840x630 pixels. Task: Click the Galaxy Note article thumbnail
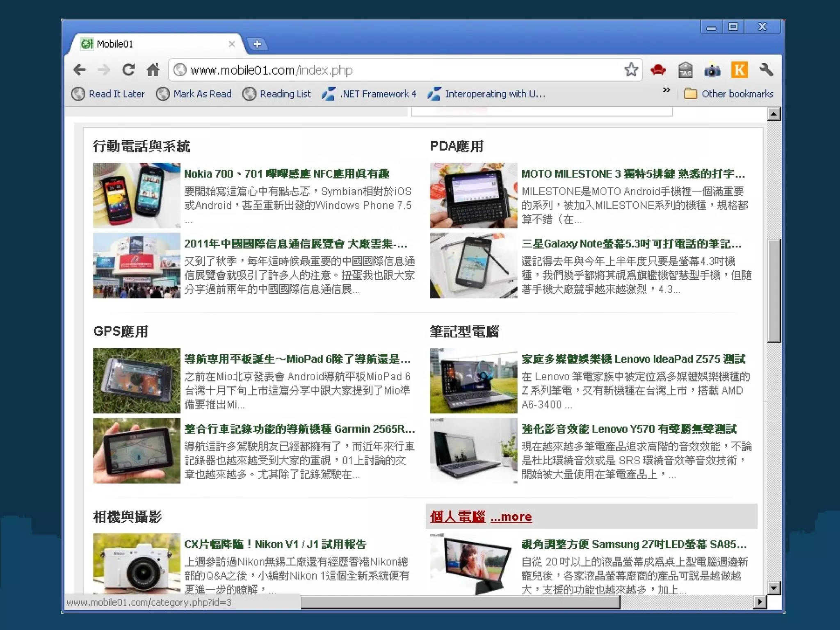tap(473, 265)
